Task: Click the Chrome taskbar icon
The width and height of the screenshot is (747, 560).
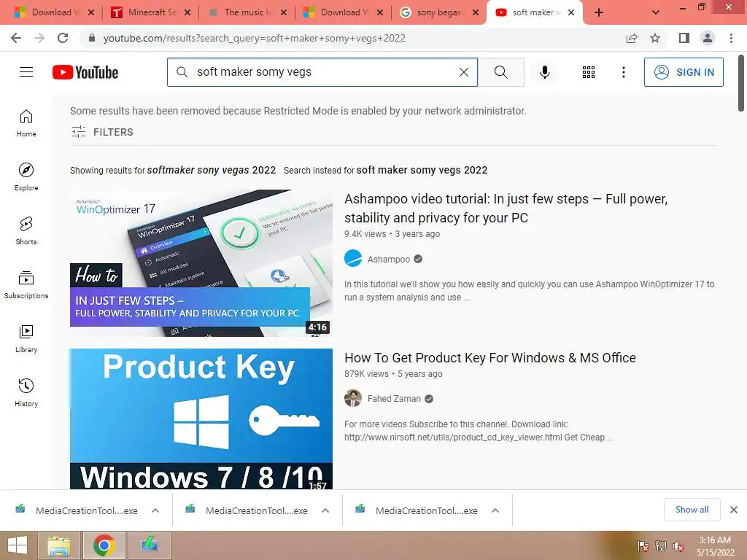Action: tap(104, 545)
